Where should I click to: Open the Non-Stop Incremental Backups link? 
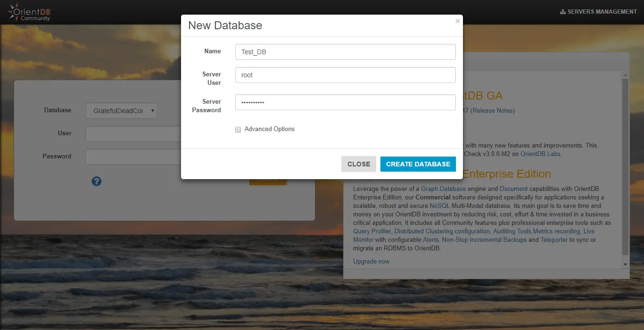click(x=484, y=239)
